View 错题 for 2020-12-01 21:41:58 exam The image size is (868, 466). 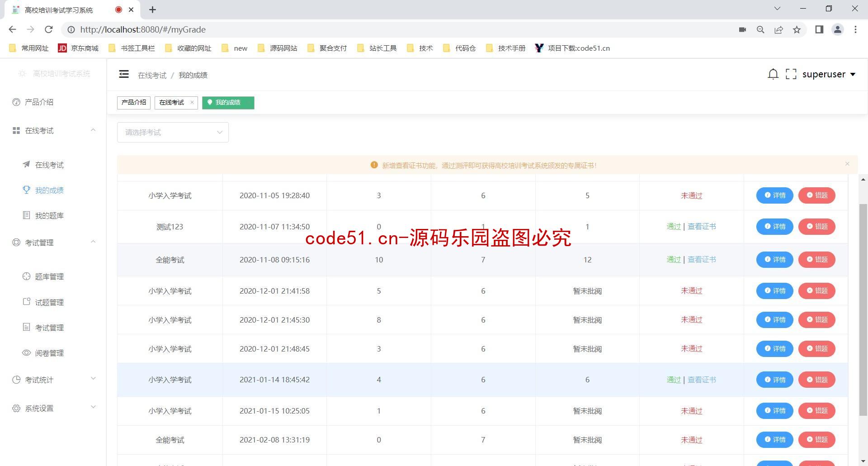(817, 291)
